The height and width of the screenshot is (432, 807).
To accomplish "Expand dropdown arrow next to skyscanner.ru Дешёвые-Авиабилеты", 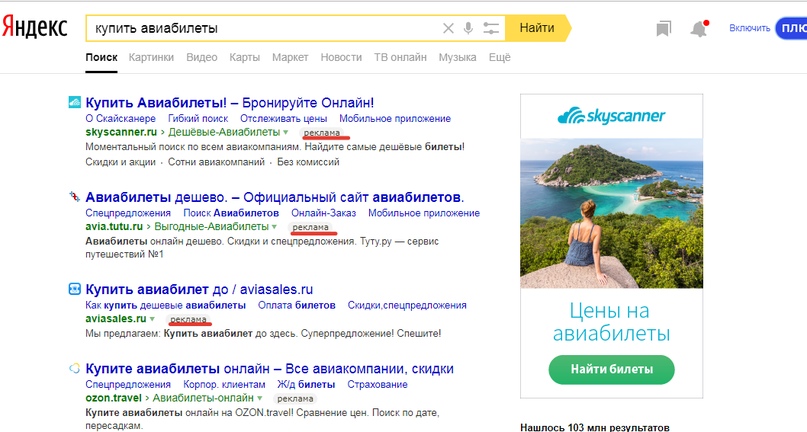I will coord(286,133).
